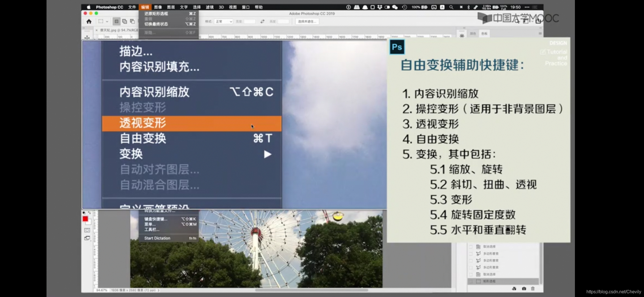The image size is (644, 297).
Task: Choose 透视变形 in the menu
Action: [x=192, y=123]
